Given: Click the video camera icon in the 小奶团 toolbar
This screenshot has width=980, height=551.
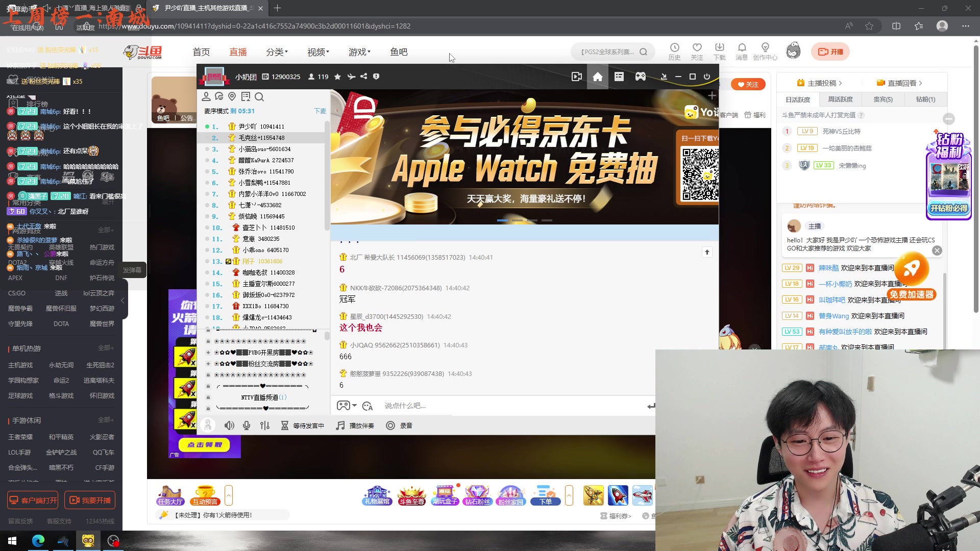Looking at the screenshot, I should tap(577, 77).
